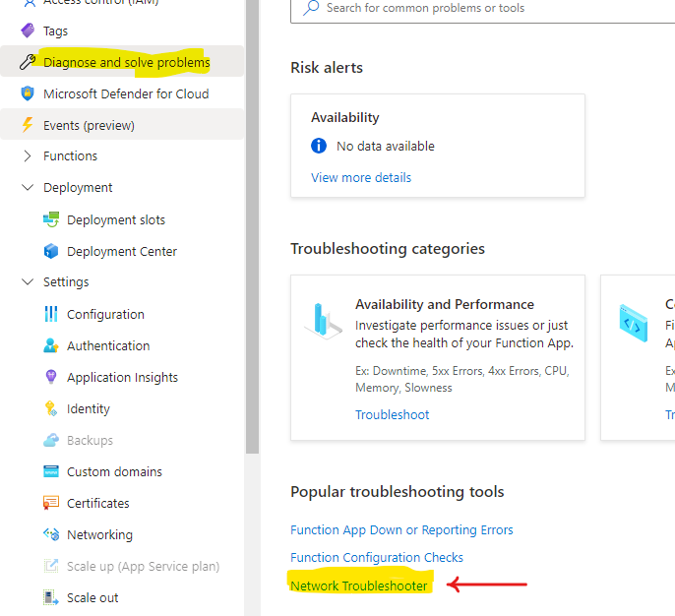Go to Deployment Center

[122, 251]
